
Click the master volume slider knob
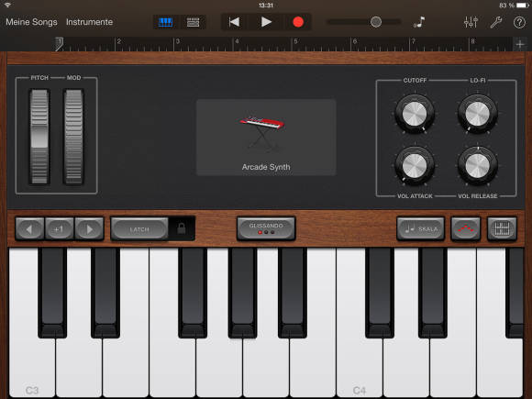[375, 22]
